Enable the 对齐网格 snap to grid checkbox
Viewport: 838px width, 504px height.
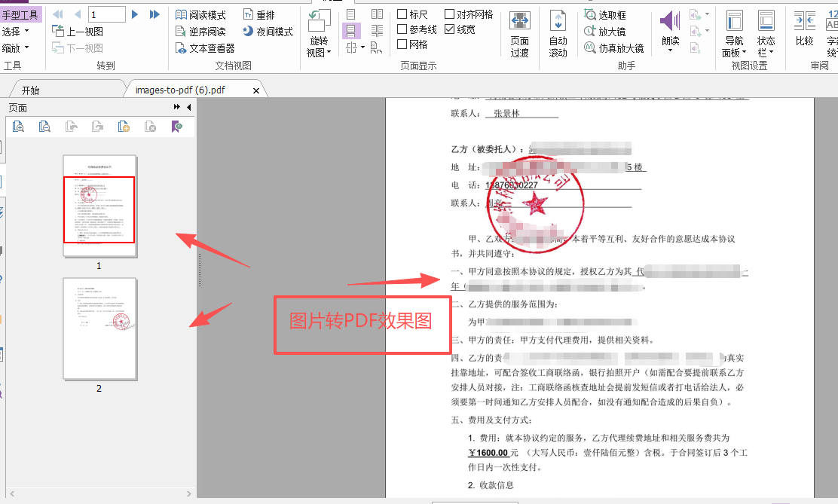(449, 14)
